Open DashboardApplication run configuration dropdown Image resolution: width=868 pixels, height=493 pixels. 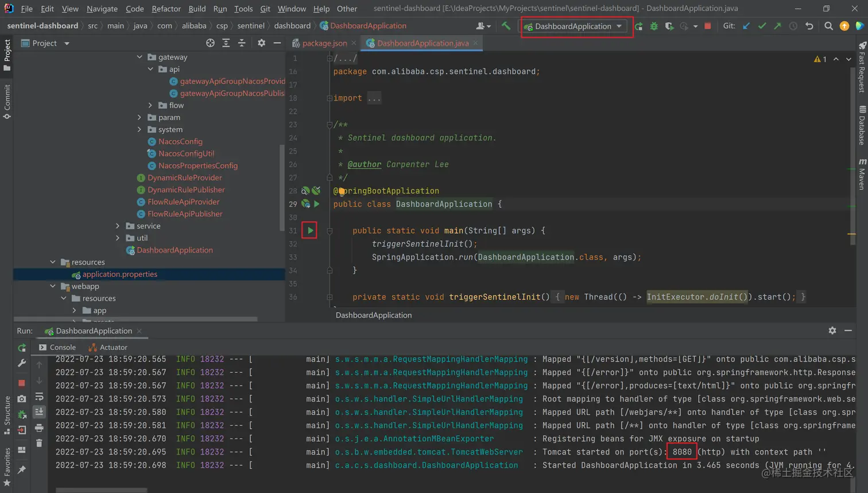point(575,26)
